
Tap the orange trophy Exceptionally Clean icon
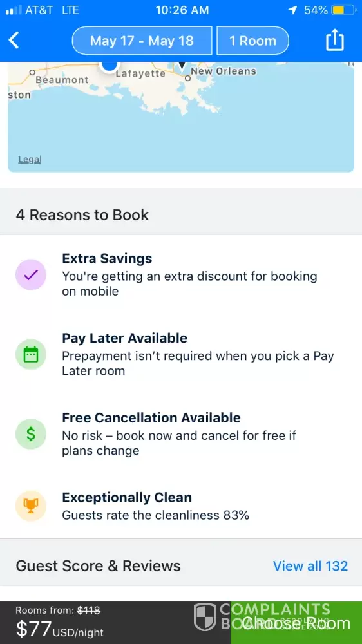point(31,506)
